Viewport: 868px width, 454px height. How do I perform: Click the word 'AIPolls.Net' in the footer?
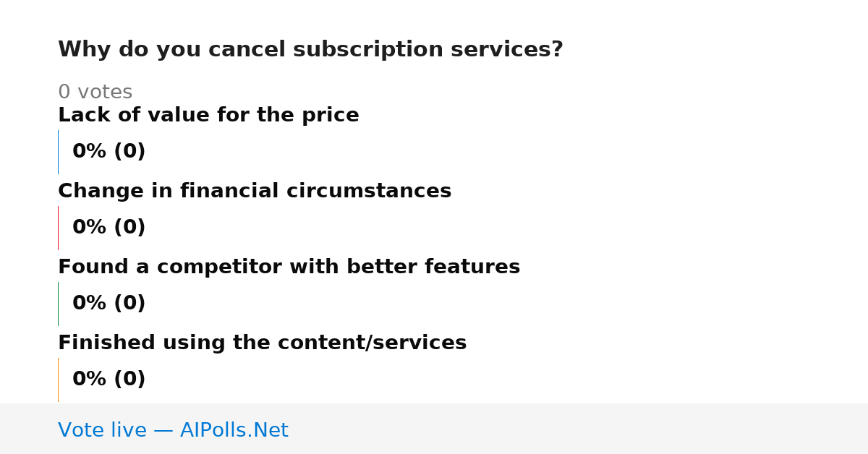click(x=234, y=430)
